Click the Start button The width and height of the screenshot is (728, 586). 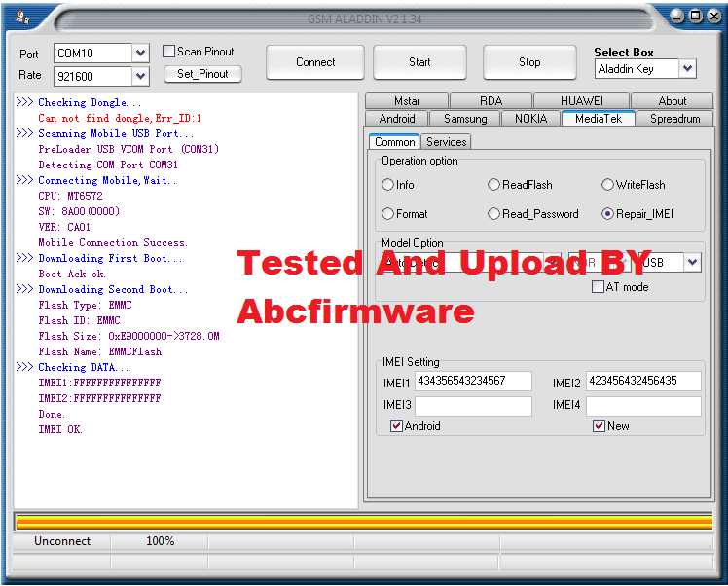[419, 61]
